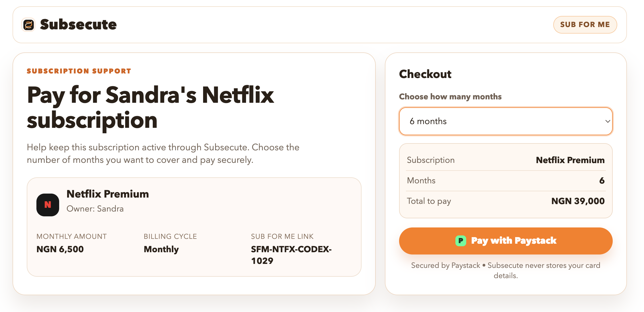Click the Subsecute logo icon
Image resolution: width=644 pixels, height=312 pixels.
[28, 25]
